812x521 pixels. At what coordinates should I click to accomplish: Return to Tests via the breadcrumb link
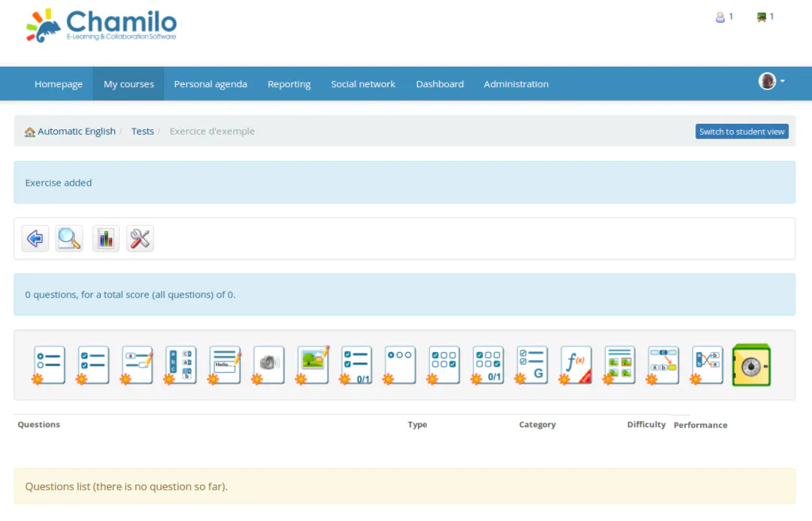(x=143, y=131)
